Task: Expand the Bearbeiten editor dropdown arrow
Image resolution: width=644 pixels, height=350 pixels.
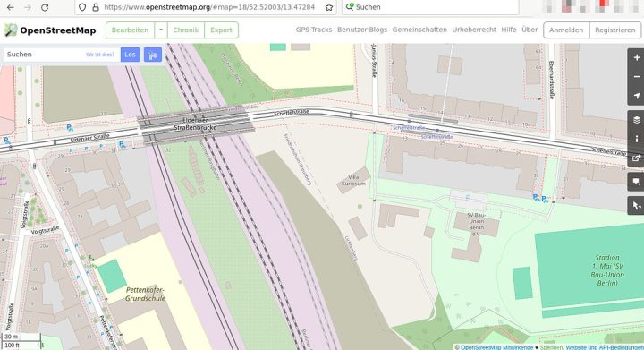Action: pyautogui.click(x=161, y=30)
